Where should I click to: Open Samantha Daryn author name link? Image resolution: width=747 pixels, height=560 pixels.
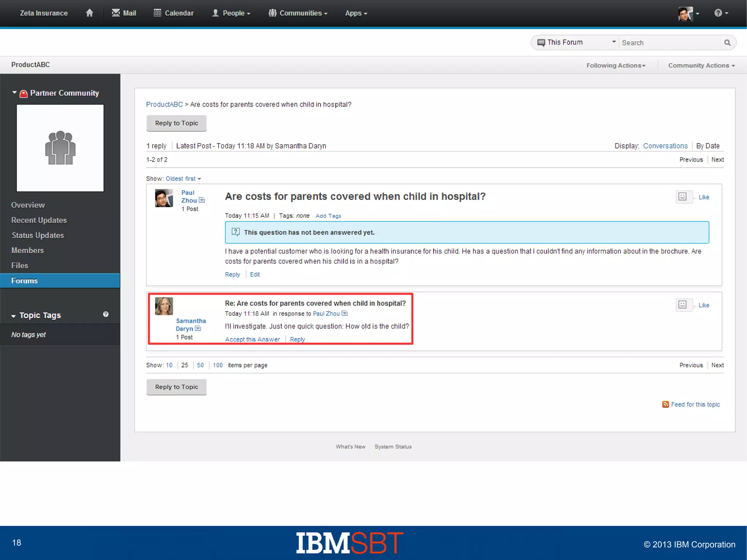[x=190, y=325]
